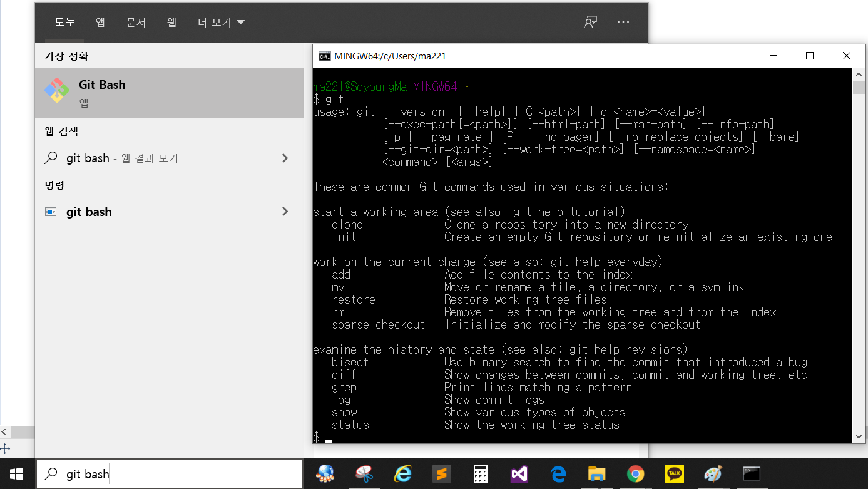The height and width of the screenshot is (489, 868).
Task: Click the magnifier icon beside web search result
Action: [51, 158]
